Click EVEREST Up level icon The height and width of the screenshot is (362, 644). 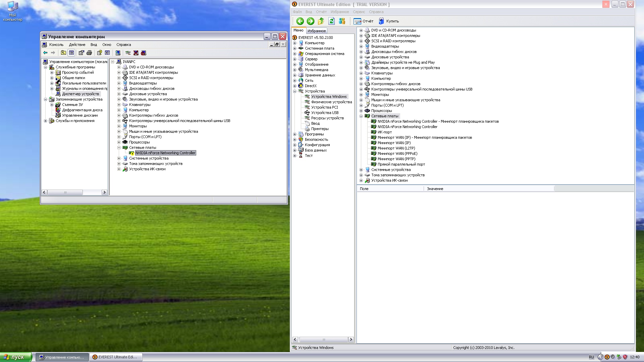[x=321, y=21]
